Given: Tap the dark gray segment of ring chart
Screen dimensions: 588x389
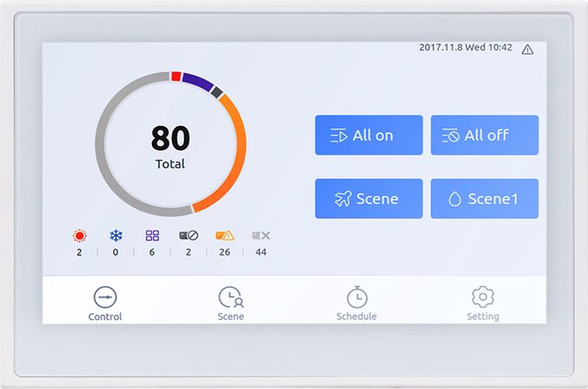Looking at the screenshot, I should pyautogui.click(x=217, y=93).
